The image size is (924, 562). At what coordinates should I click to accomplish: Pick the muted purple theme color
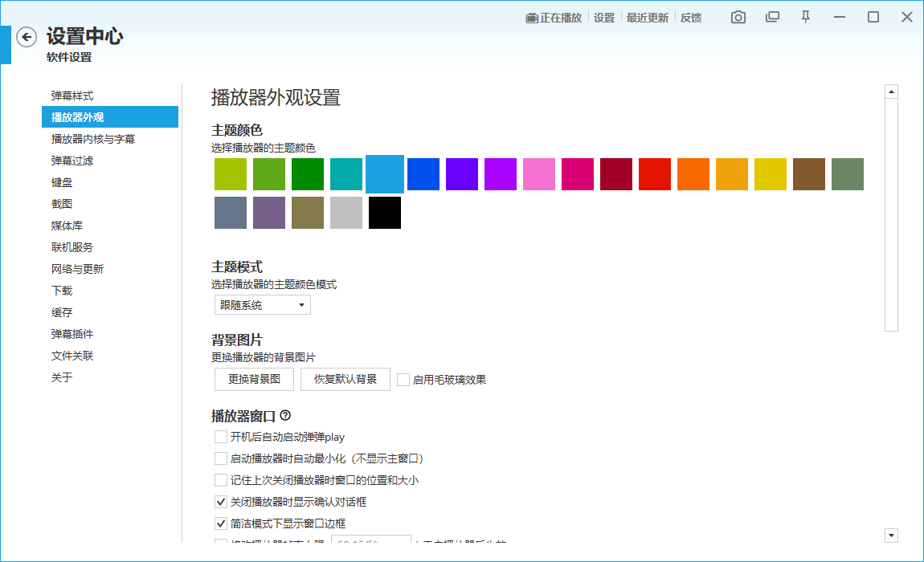click(x=269, y=213)
